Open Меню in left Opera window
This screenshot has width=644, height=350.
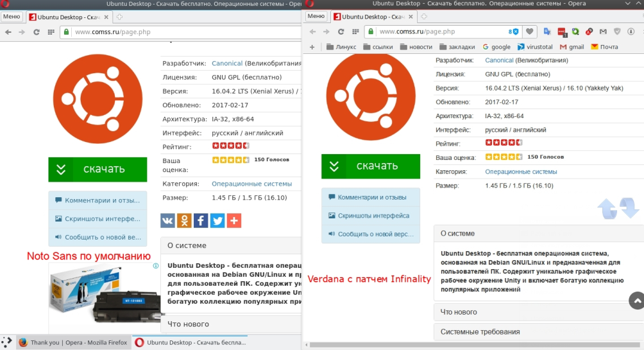coord(12,17)
